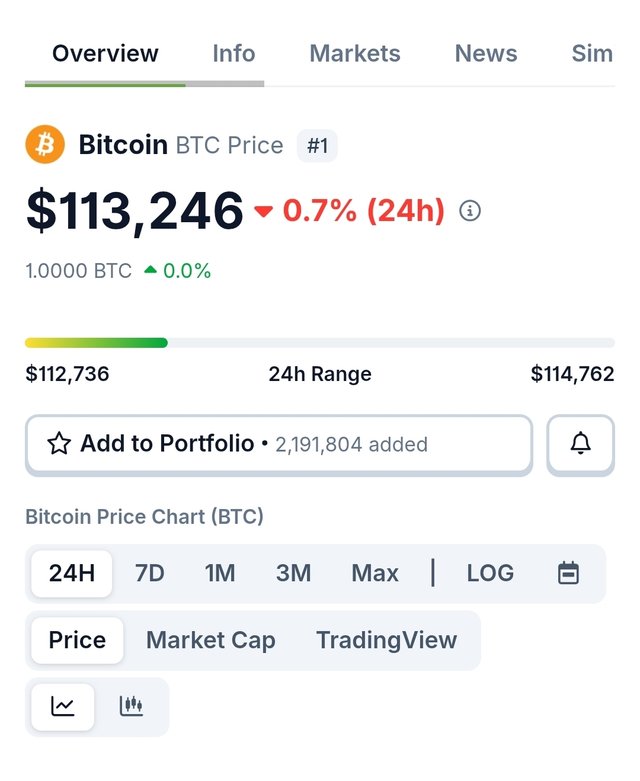Open the calendar date range picker
The width and height of the screenshot is (640, 781).
point(568,573)
